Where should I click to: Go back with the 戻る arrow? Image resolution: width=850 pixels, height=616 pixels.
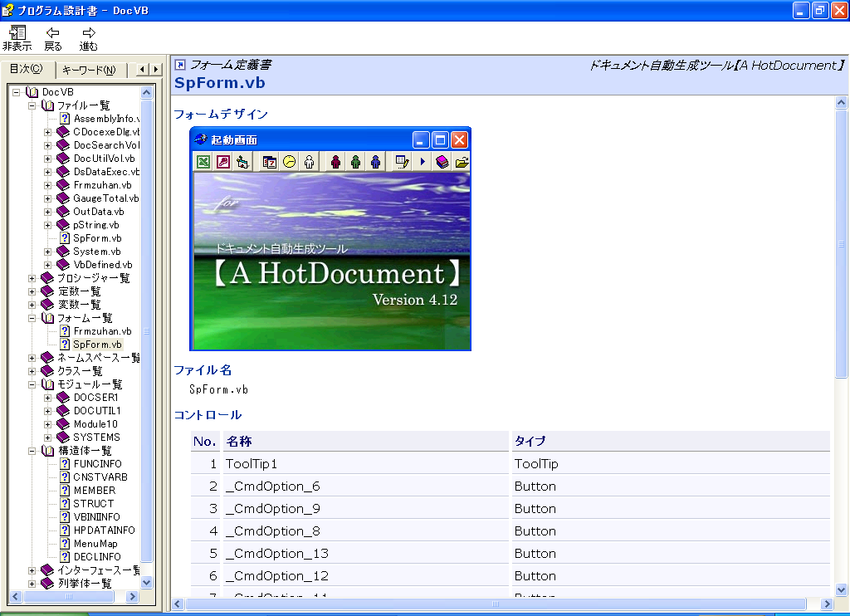[52, 38]
